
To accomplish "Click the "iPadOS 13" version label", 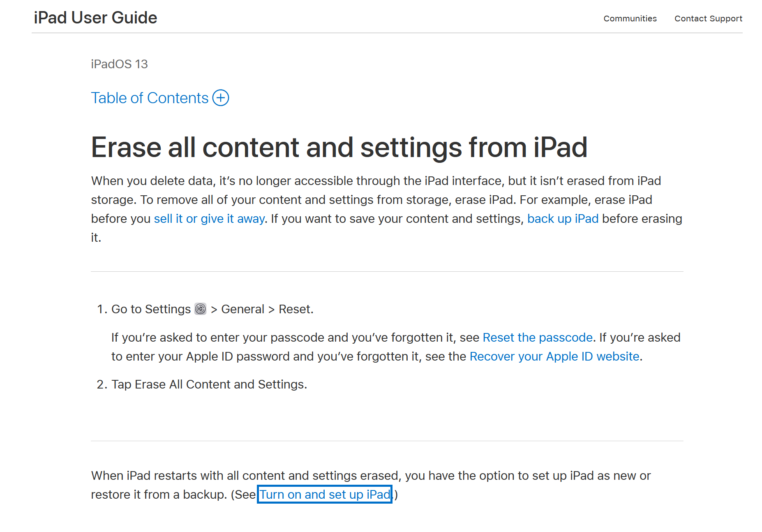I will tap(119, 64).
